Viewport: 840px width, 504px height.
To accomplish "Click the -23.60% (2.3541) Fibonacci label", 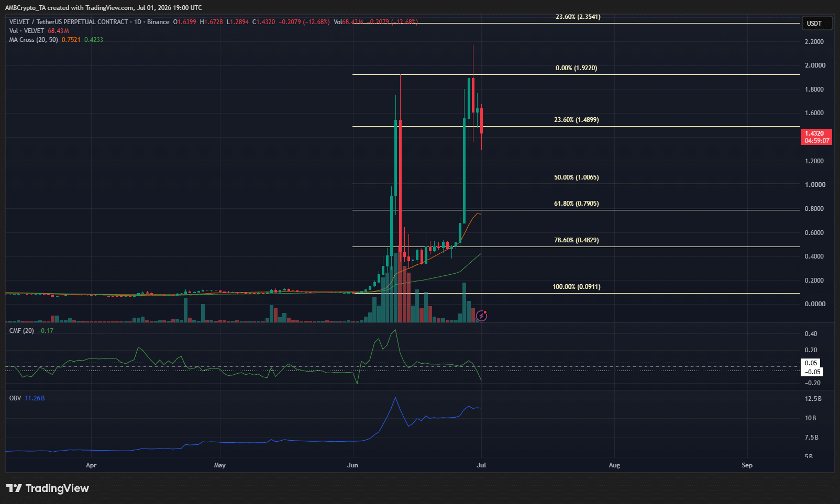I will (577, 17).
